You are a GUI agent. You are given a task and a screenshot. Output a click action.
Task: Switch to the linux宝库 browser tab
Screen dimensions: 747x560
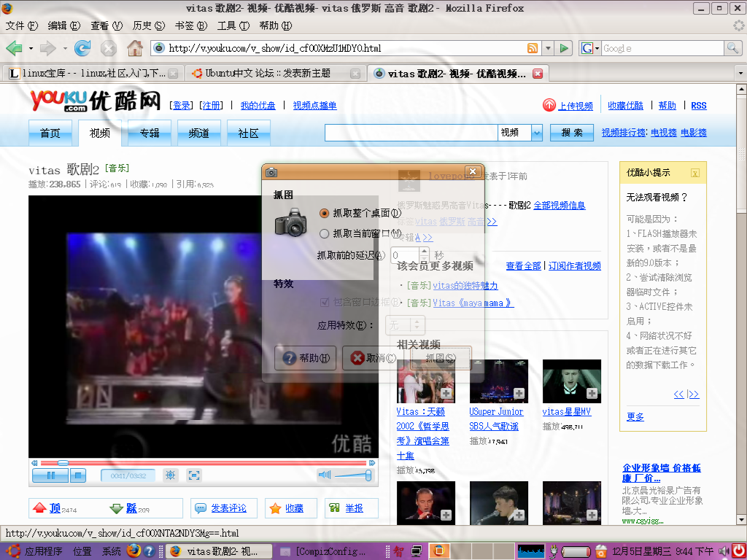click(93, 74)
